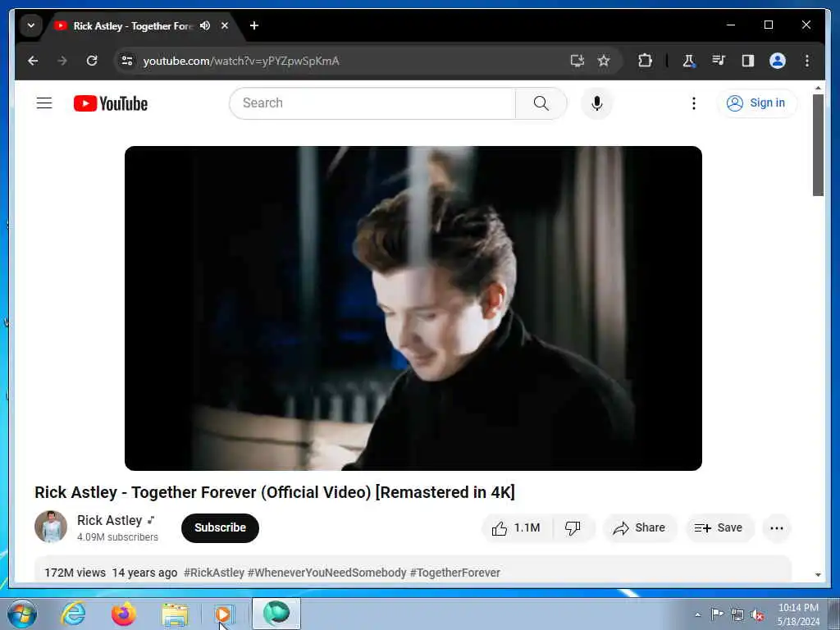The height and width of the screenshot is (630, 840).
Task: Save video to playlist
Action: (719, 528)
